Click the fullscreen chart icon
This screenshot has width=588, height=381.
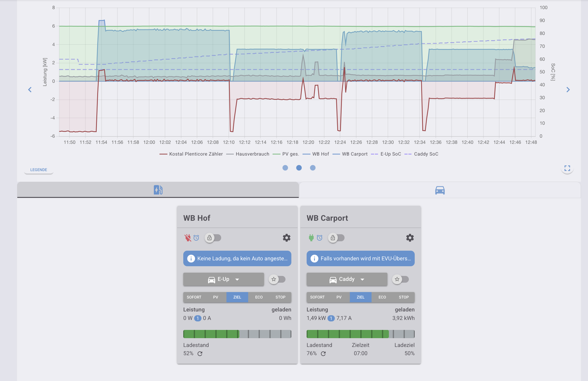pyautogui.click(x=567, y=168)
